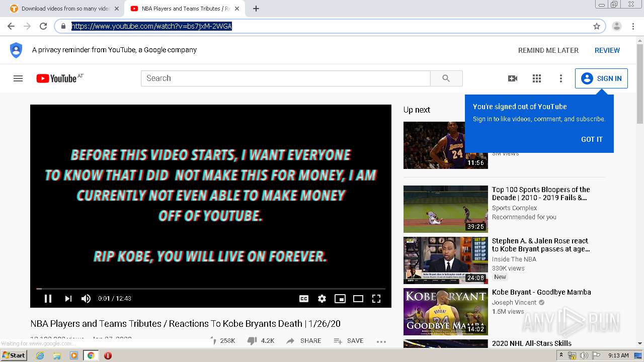Open the video title below the player
Viewport: 644px width, 362px height.
[186, 324]
